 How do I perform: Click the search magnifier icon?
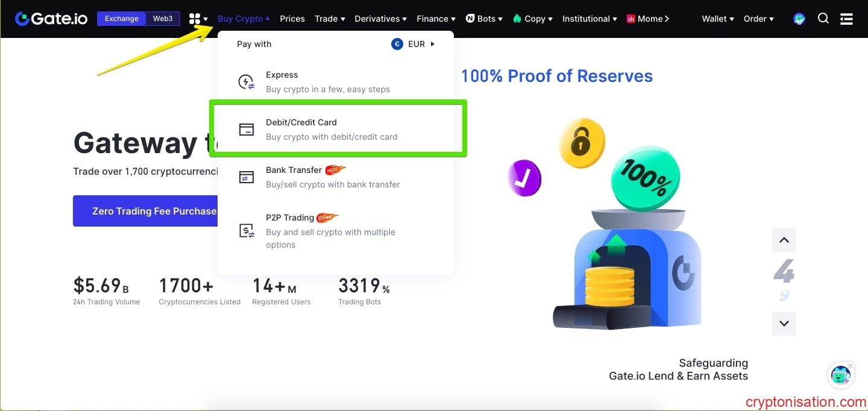coord(823,19)
